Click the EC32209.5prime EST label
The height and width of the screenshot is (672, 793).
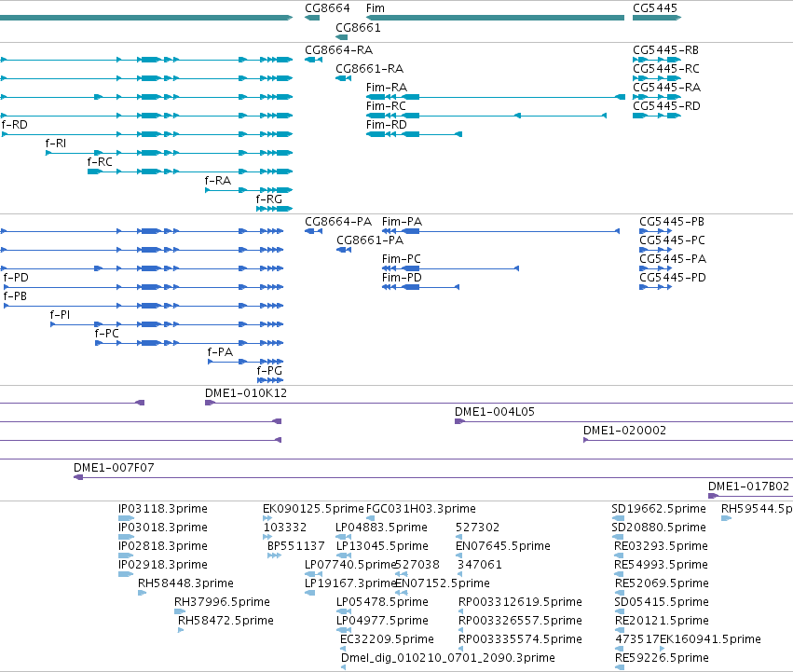pos(387,640)
